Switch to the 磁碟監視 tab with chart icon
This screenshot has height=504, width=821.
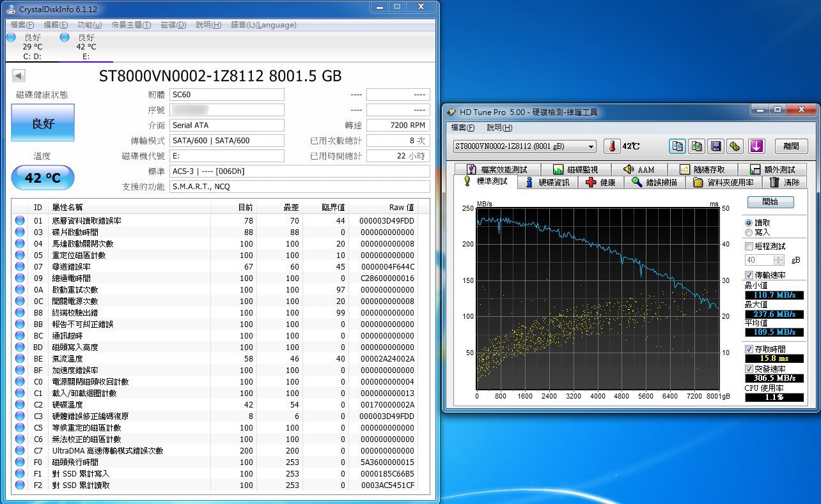[575, 169]
